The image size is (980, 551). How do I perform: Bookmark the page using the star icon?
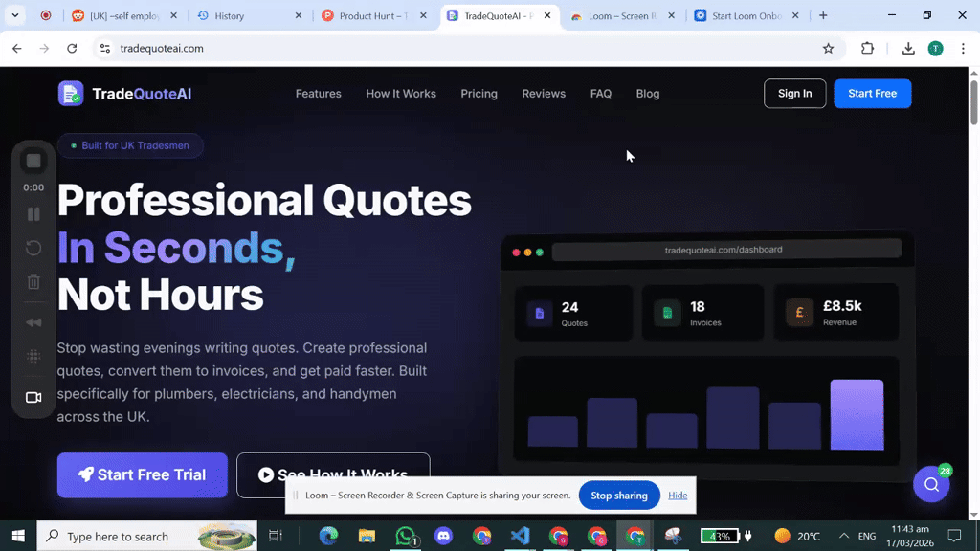(830, 48)
